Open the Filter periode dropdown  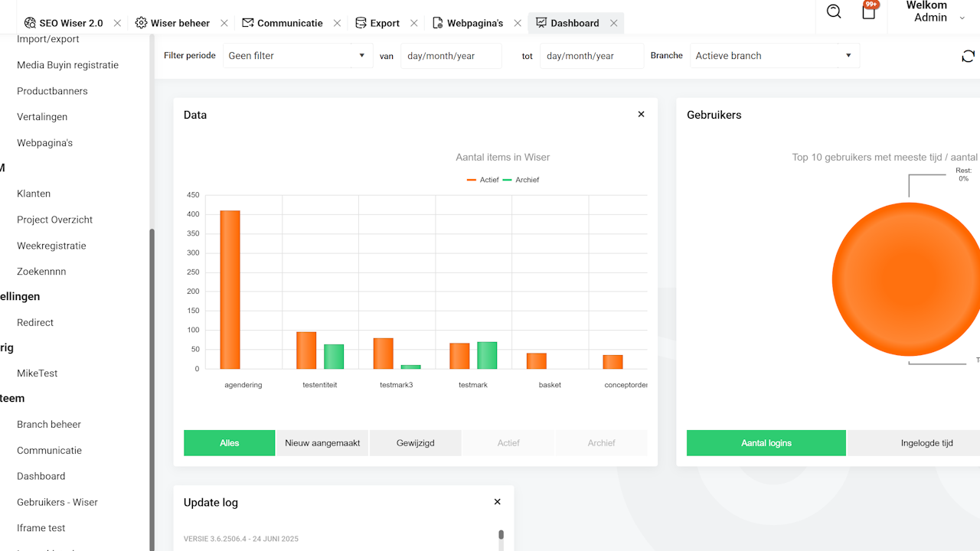[x=297, y=56]
